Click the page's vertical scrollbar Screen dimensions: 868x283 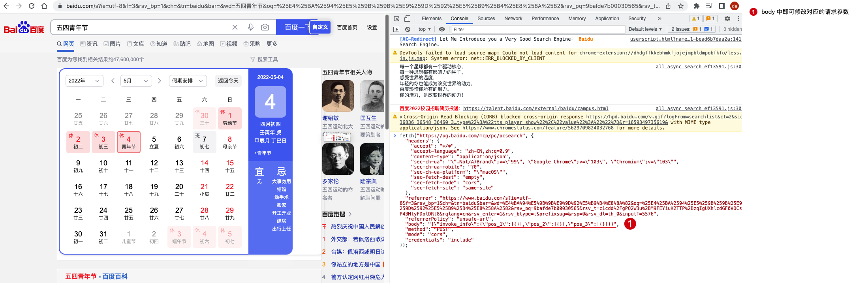[387, 71]
